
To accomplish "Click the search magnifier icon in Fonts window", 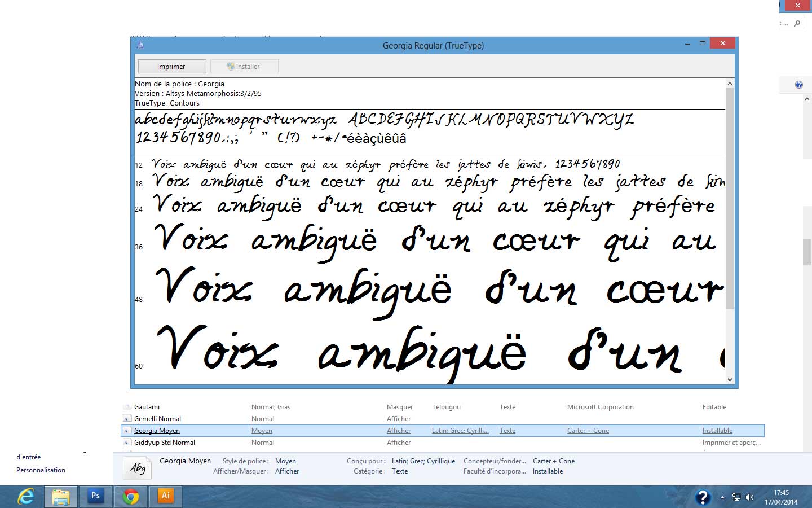I will (x=797, y=23).
